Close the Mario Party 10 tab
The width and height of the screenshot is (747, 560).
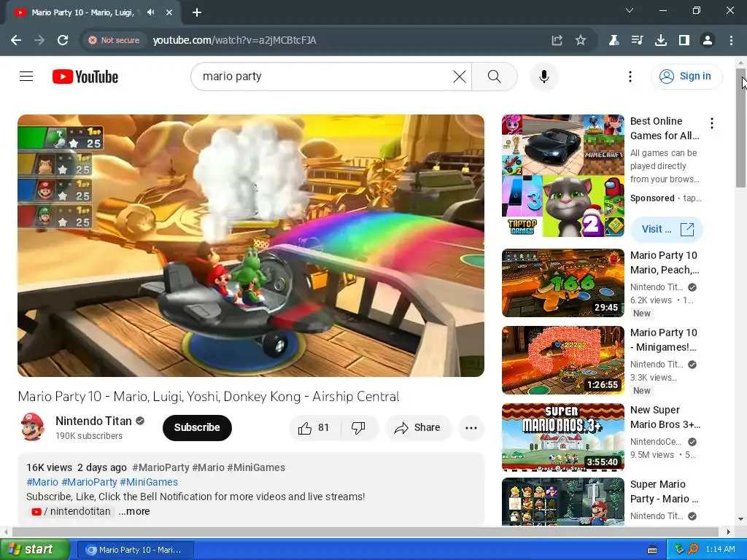pos(169,12)
